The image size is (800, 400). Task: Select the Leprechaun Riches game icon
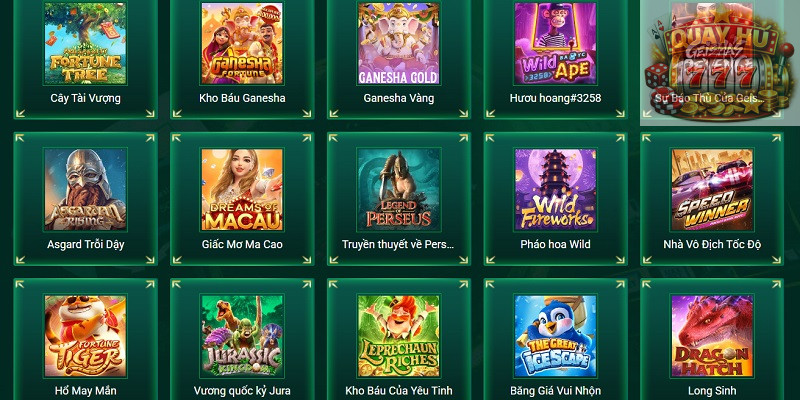398,336
